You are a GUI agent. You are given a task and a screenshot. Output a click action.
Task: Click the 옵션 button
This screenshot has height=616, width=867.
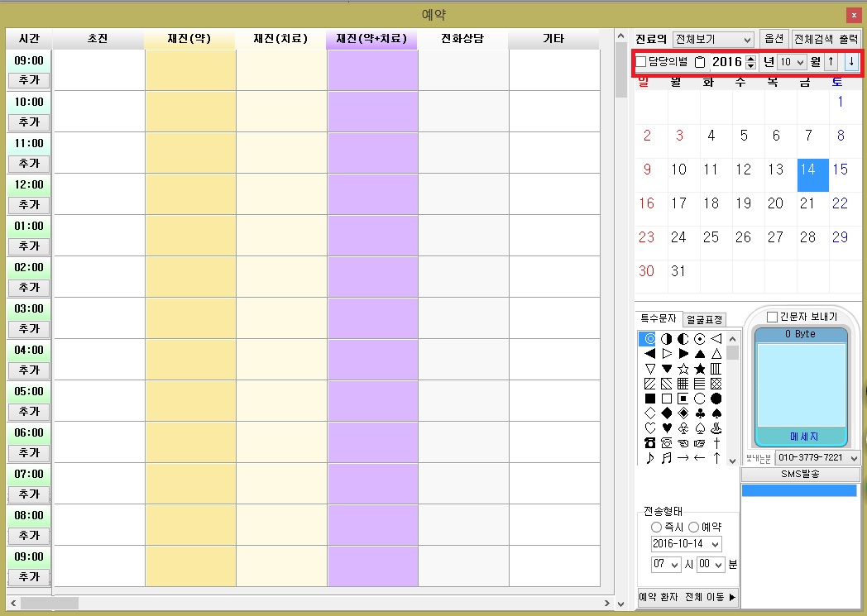click(x=774, y=39)
